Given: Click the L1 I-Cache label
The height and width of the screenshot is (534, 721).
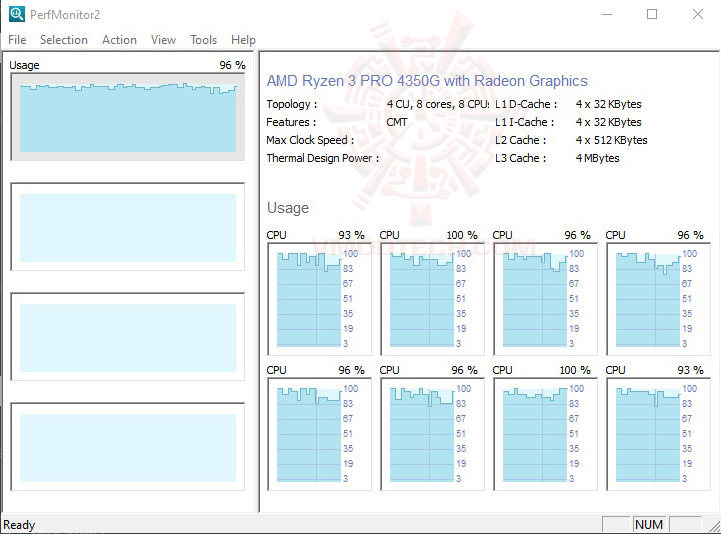Looking at the screenshot, I should tap(525, 122).
